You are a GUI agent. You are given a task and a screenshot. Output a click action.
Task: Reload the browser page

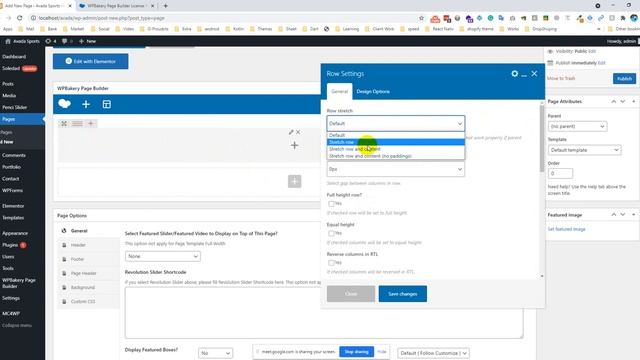pos(20,18)
